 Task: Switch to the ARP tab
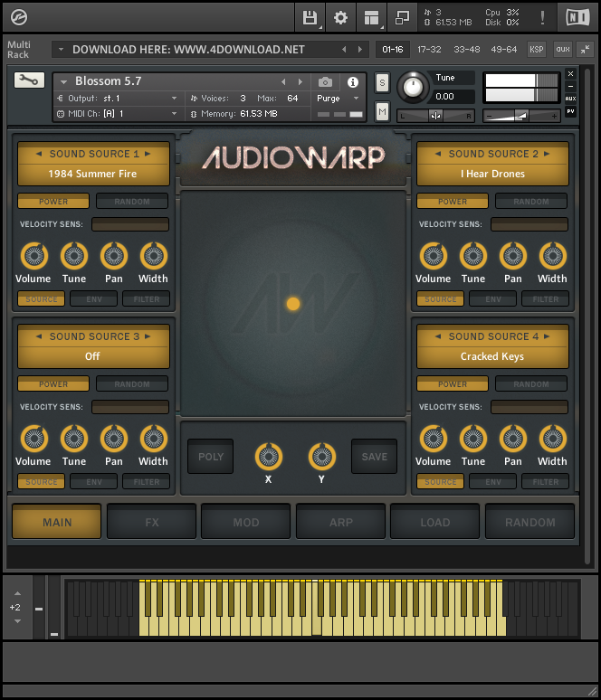click(x=340, y=522)
